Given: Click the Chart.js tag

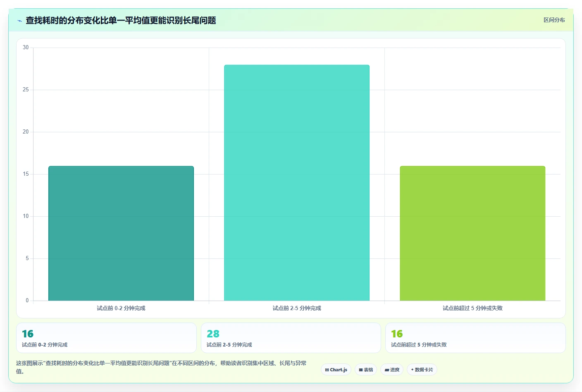Looking at the screenshot, I should point(336,370).
